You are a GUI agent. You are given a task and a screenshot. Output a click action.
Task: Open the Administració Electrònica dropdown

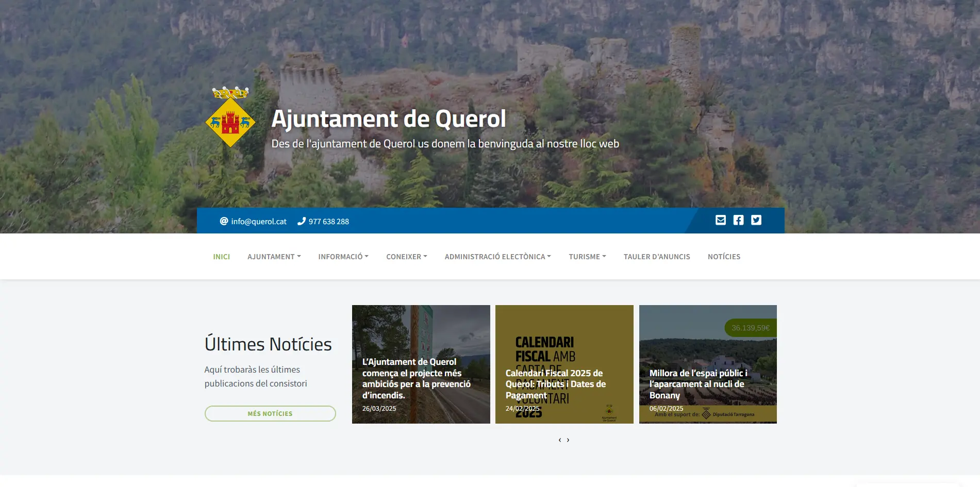(497, 257)
